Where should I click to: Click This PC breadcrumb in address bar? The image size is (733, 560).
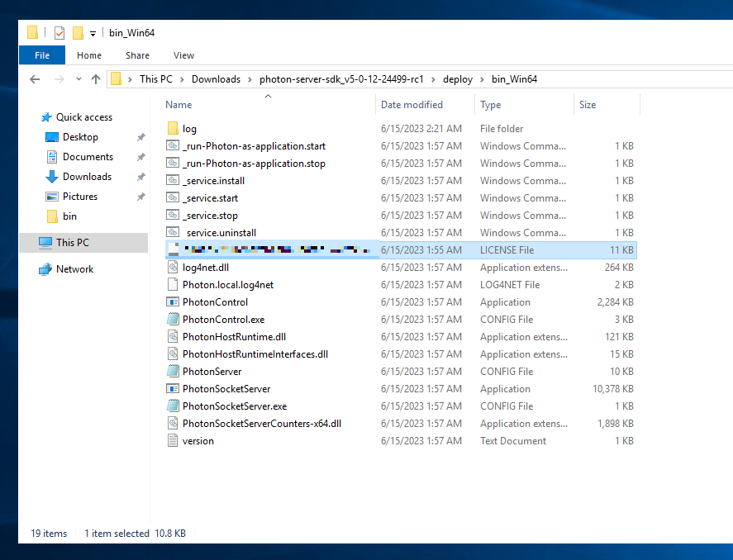[x=156, y=79]
